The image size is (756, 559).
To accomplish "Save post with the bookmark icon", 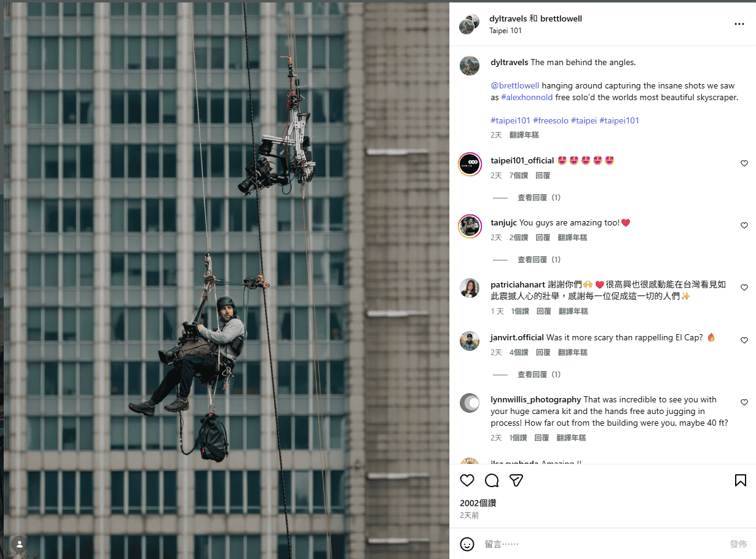I will click(741, 480).
